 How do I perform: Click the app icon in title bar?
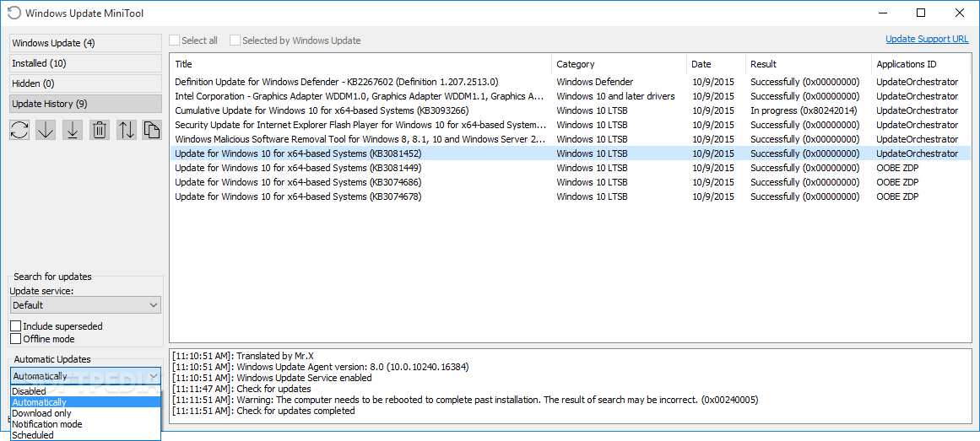14,13
